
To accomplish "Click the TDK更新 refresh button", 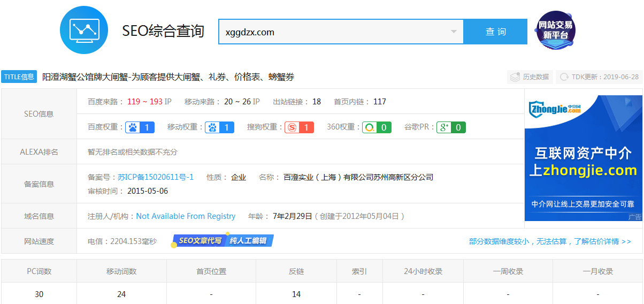I will click(599, 77).
